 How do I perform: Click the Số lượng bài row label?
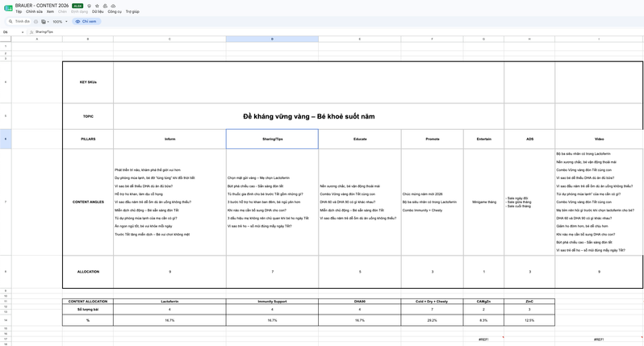[x=88, y=310]
